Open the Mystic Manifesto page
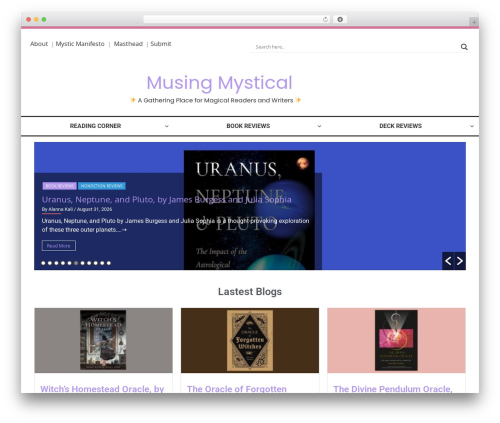This screenshot has width=500, height=423. 80,44
